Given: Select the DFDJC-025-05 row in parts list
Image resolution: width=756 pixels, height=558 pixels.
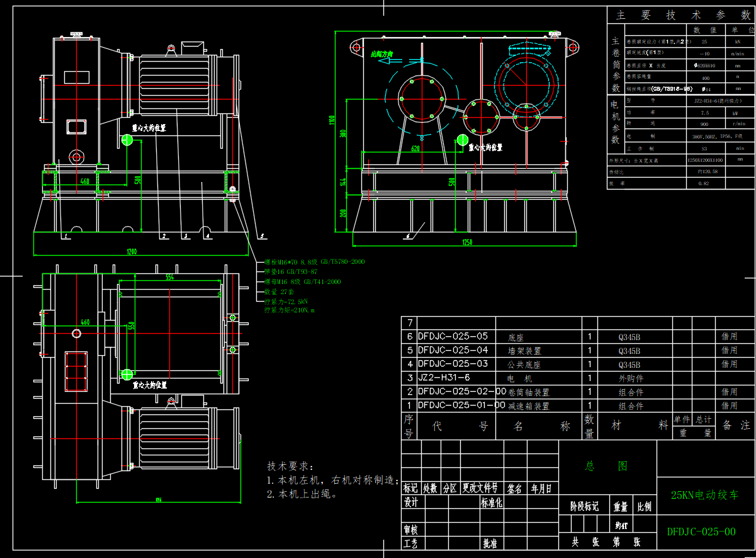Looking at the screenshot, I should click(453, 336).
